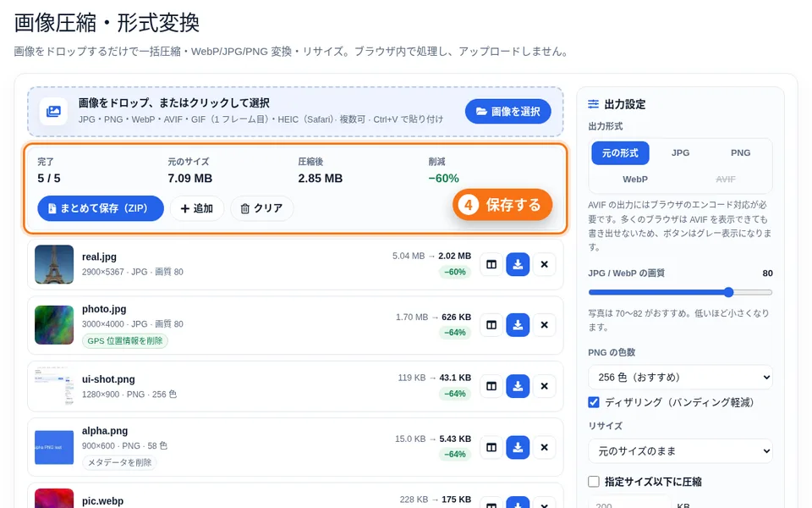Screen dimensions: 812x508
Task: Click the image icon in the drop zone
Action: [x=53, y=112]
